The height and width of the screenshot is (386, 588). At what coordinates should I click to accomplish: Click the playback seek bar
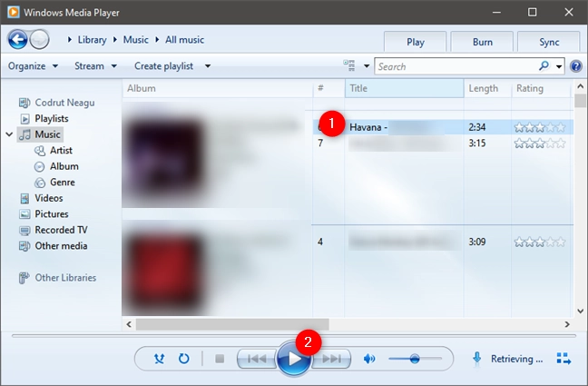tap(294, 336)
